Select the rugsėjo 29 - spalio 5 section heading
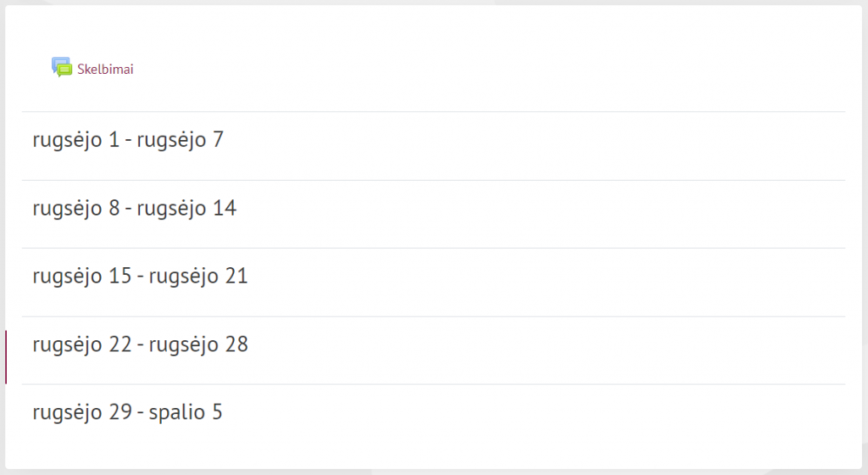Image resolution: width=868 pixels, height=475 pixels. pyautogui.click(x=127, y=412)
